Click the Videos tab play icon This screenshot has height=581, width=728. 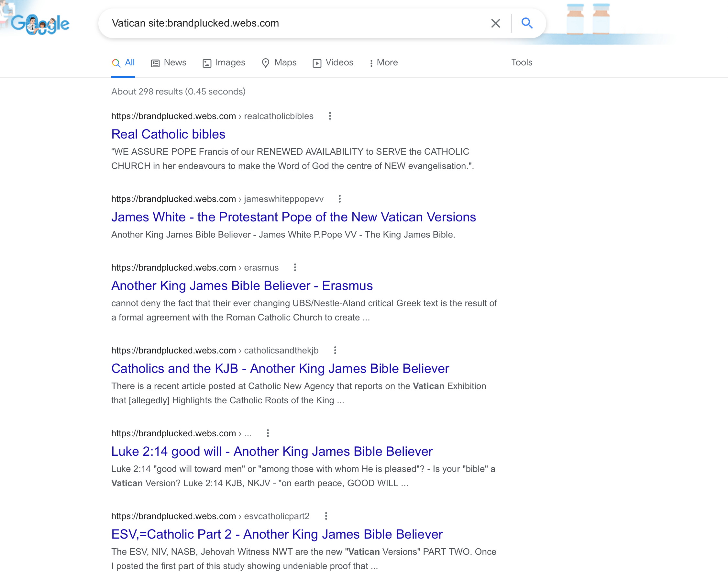(317, 63)
